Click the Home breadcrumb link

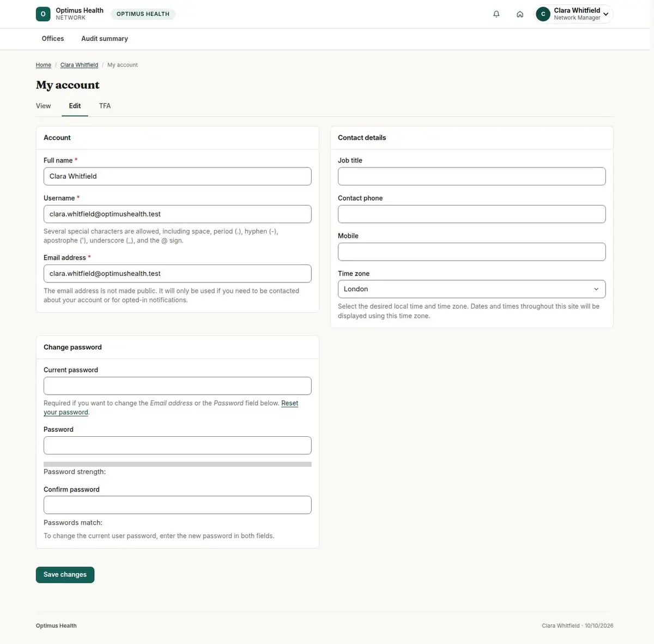[x=44, y=65]
